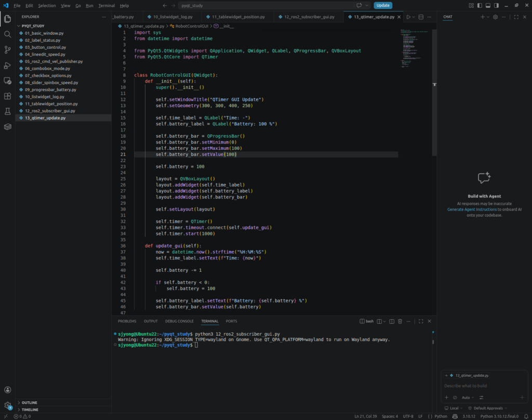The image size is (532, 420).
Task: Open command center search box pyqt_study
Action: (267, 5)
